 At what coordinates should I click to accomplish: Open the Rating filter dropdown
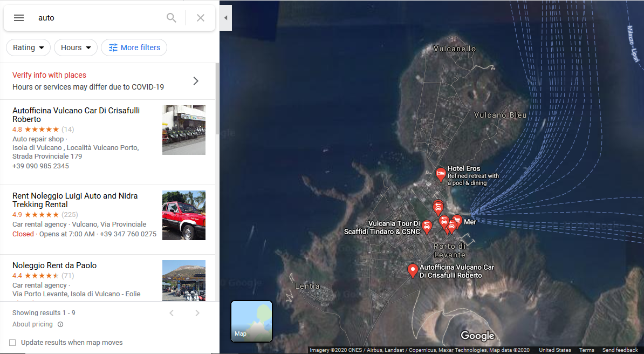pos(29,47)
